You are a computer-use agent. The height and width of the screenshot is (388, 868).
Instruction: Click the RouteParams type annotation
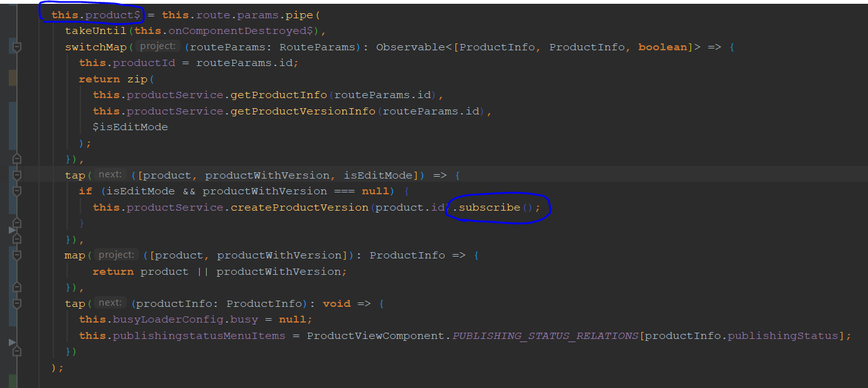[x=317, y=47]
